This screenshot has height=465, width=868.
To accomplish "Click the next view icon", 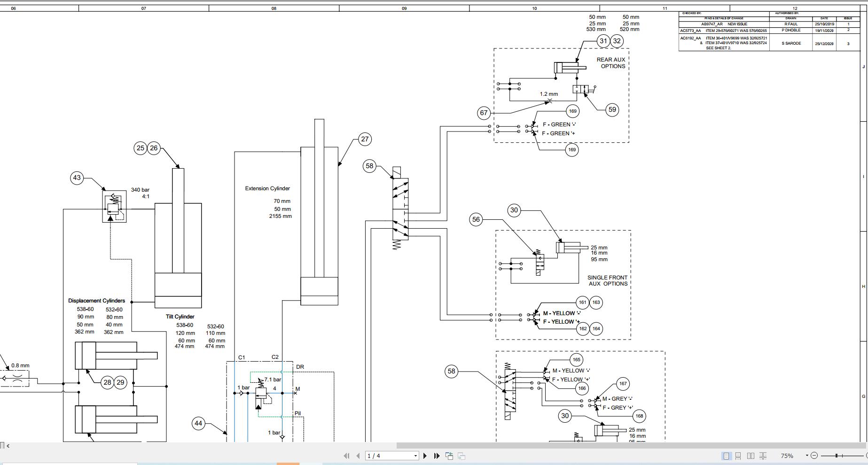I will 461,456.
